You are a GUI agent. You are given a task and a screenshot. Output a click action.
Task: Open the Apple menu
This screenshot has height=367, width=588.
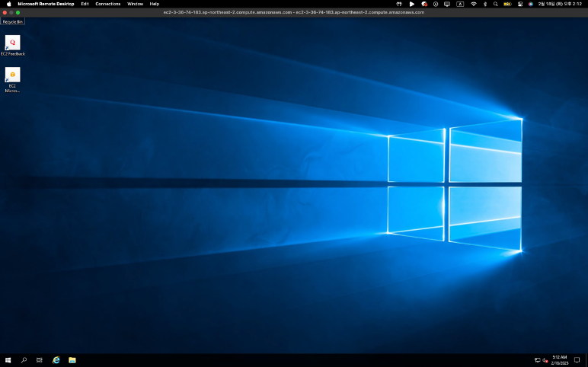tap(8, 4)
